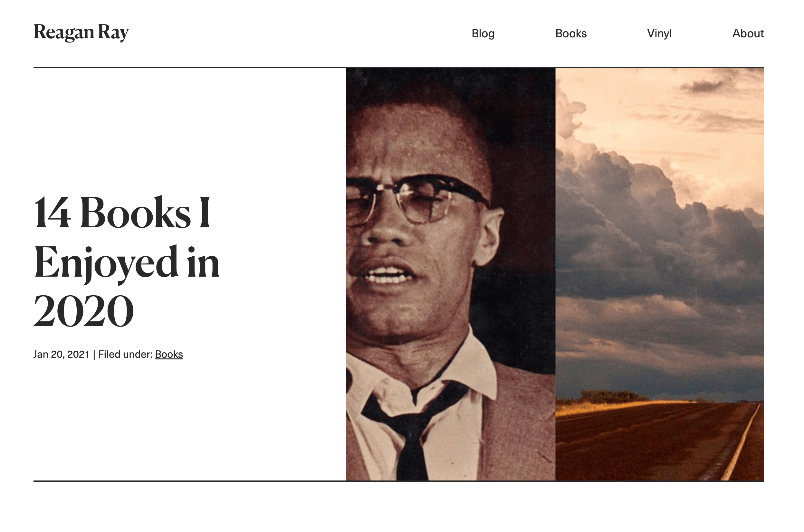The image size is (804, 532).
Task: Go to Books in the top navigation
Action: point(571,33)
